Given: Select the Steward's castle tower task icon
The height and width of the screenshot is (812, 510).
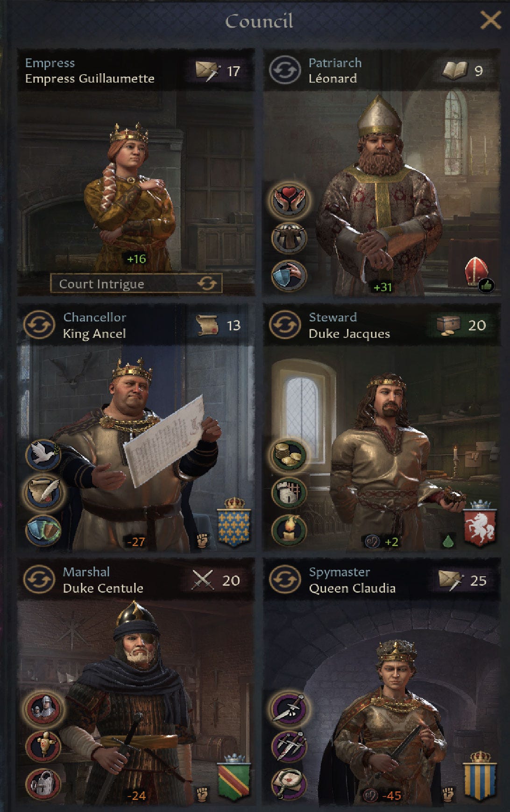Looking at the screenshot, I should 289,493.
